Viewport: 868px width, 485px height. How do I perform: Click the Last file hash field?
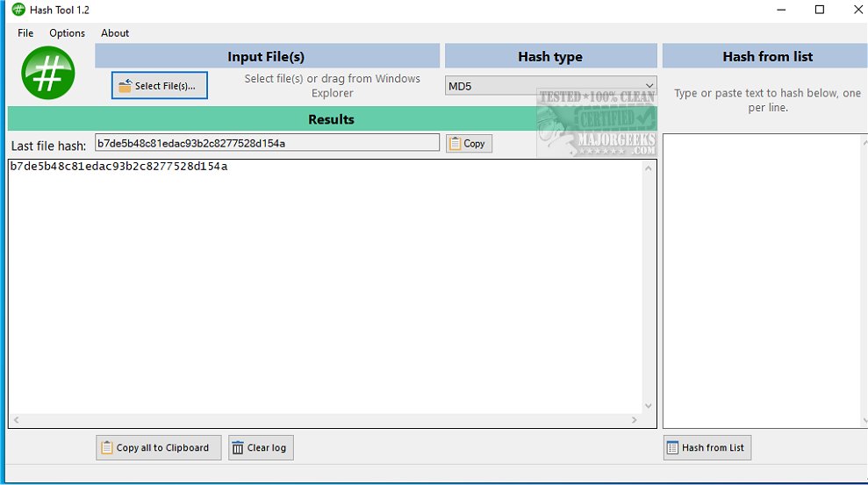tap(267, 143)
